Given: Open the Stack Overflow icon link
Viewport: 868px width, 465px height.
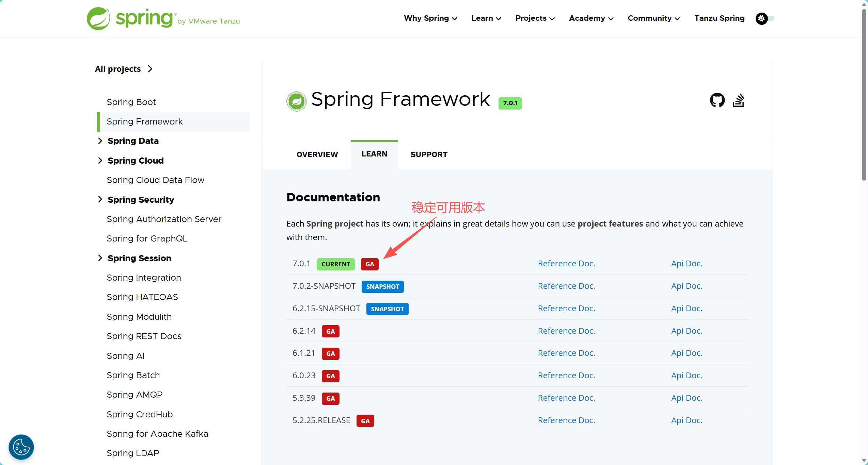Looking at the screenshot, I should (x=738, y=100).
